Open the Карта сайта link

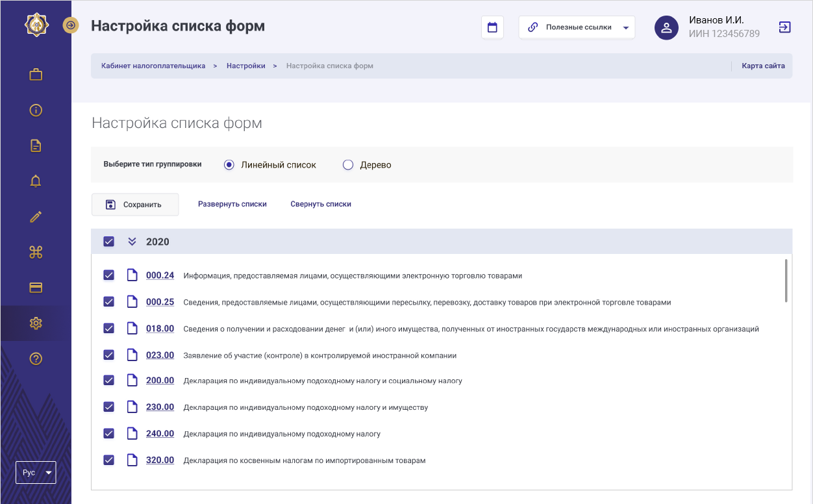[x=763, y=66]
